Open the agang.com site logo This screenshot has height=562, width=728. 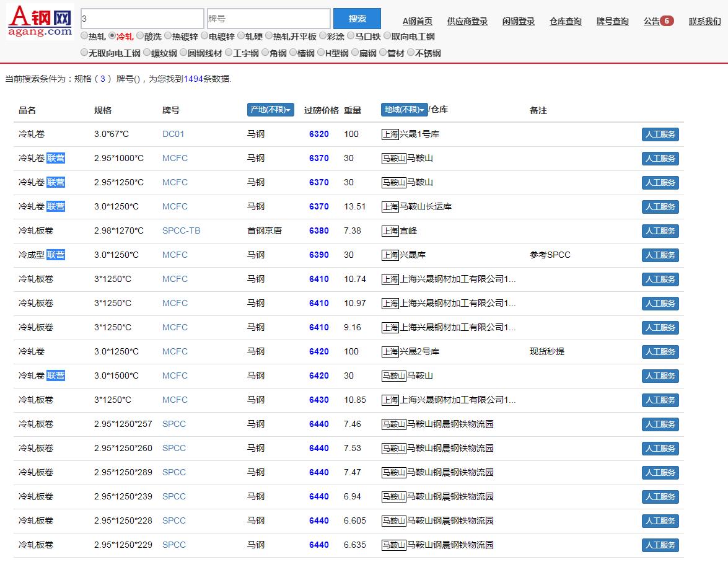click(40, 21)
